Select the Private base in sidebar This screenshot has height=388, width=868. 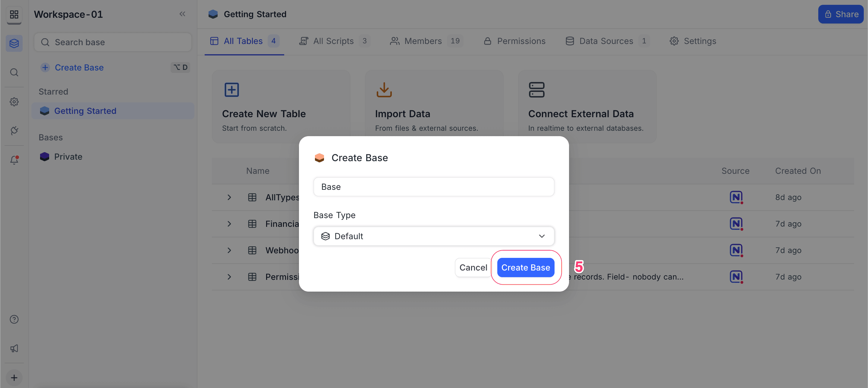coord(68,157)
